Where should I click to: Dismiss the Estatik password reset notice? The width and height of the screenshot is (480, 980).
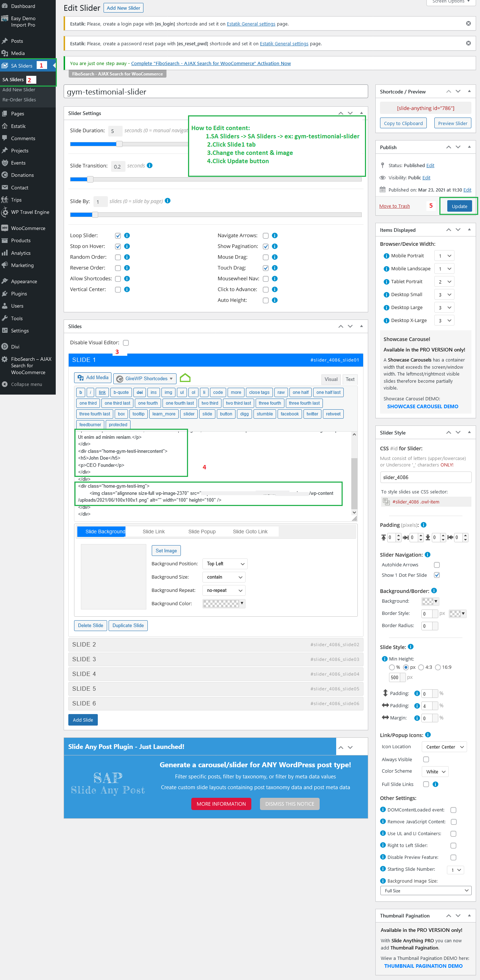468,43
